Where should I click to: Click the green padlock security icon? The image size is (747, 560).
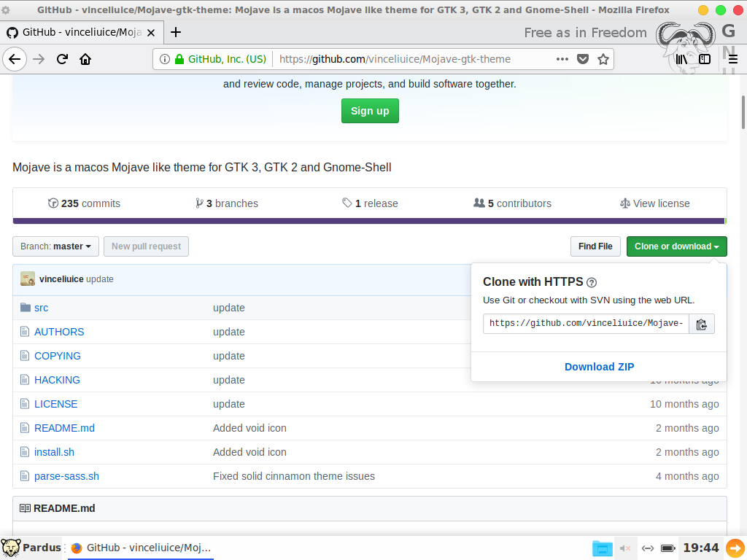coord(179,59)
